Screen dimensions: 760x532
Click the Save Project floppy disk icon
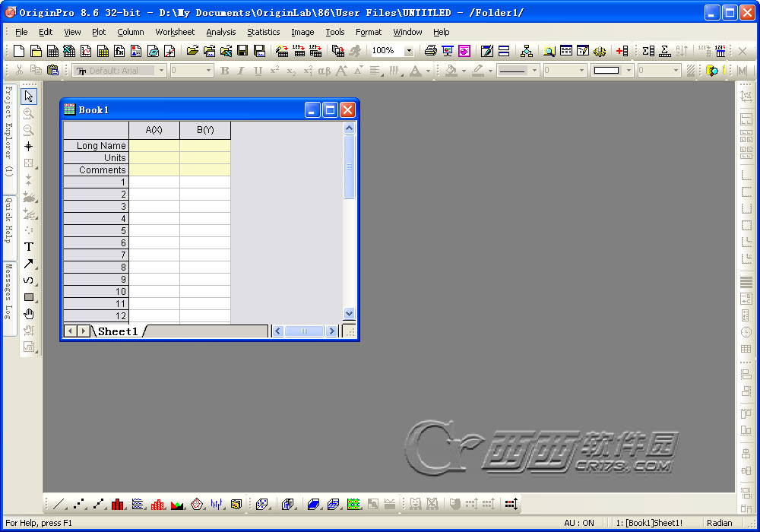[x=242, y=51]
